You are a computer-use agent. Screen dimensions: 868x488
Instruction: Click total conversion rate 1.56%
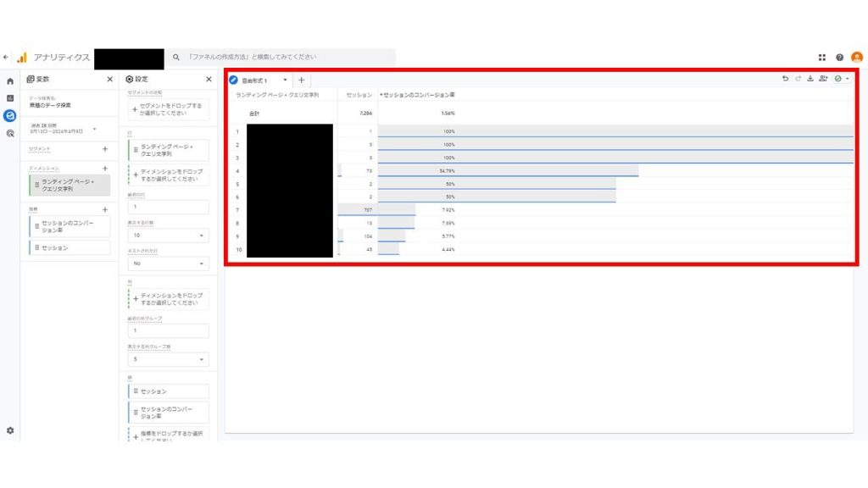448,114
